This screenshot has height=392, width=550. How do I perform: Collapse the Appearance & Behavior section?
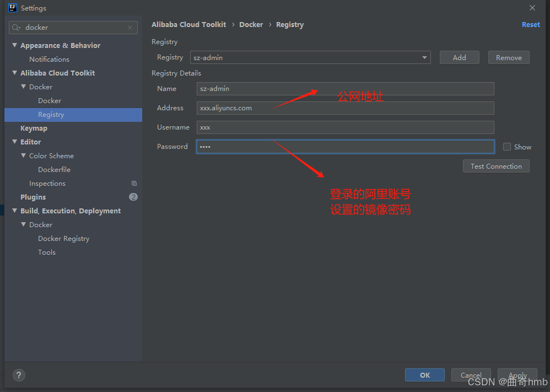coord(15,45)
